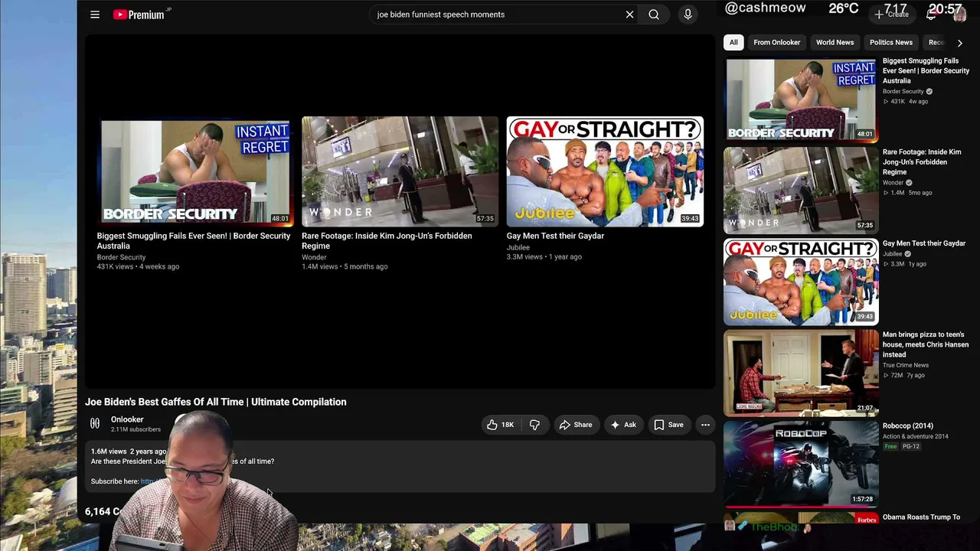Open sidebar Gay or Straight thumbnail
The image size is (980, 551).
tap(801, 282)
